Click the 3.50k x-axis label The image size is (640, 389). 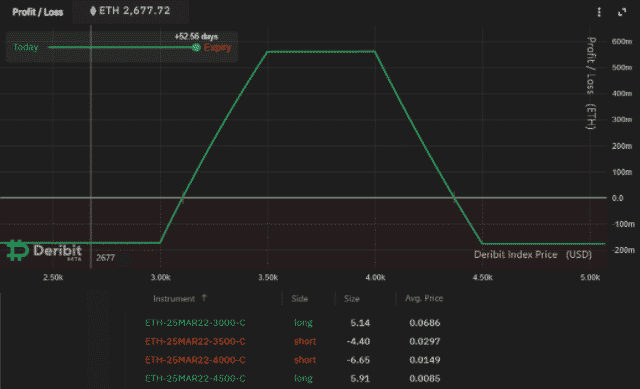(268, 278)
